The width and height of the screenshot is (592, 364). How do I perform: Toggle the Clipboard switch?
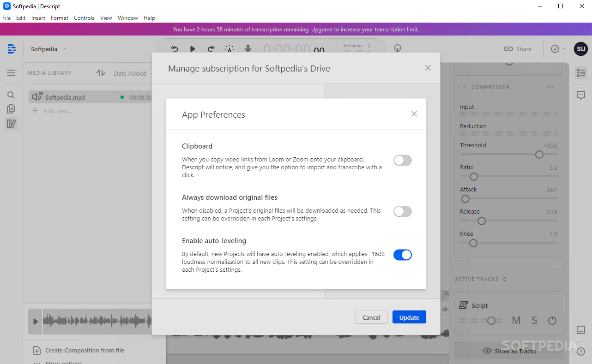(402, 161)
